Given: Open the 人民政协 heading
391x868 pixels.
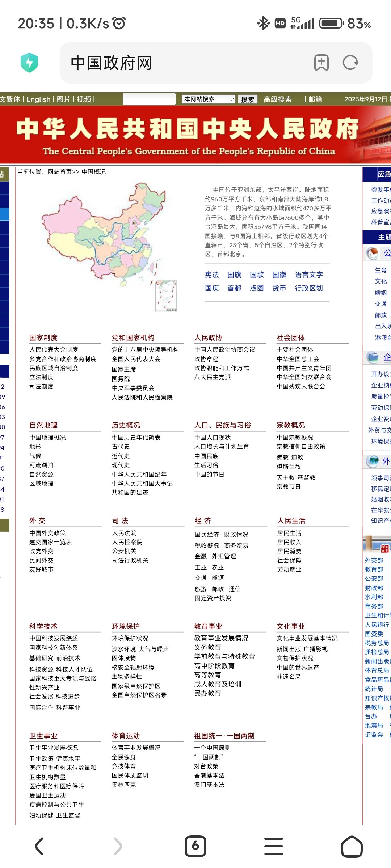Looking at the screenshot, I should pyautogui.click(x=208, y=338).
